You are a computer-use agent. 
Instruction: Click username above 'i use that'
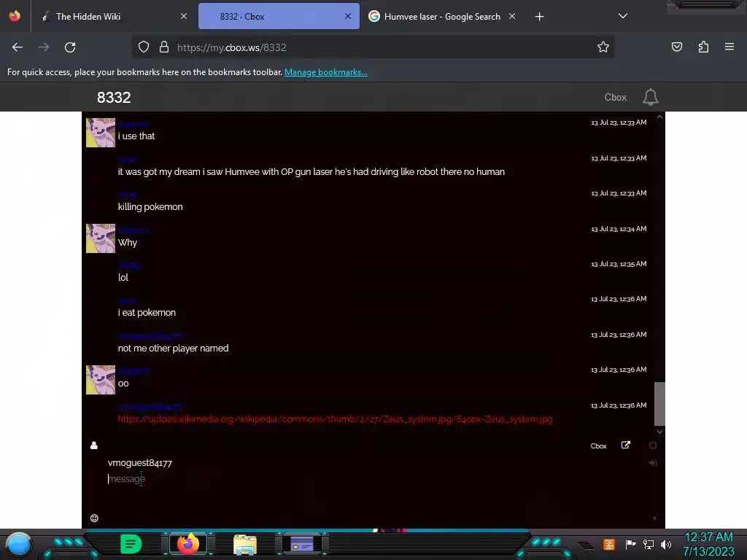pyautogui.click(x=133, y=124)
